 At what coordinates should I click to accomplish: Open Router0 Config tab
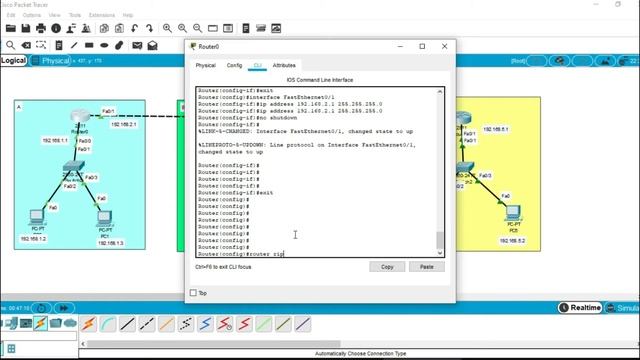[234, 65]
